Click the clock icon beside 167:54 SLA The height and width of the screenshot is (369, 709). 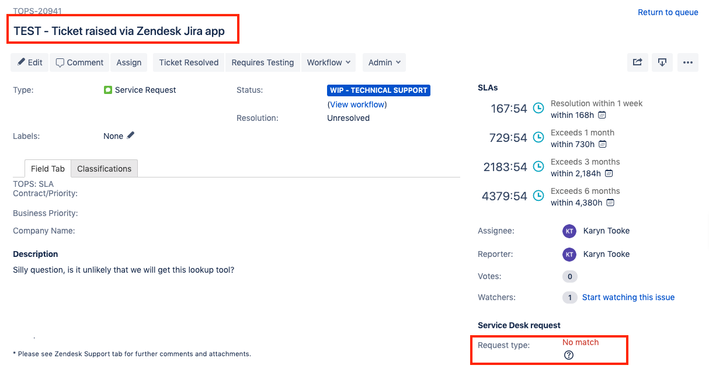pyautogui.click(x=538, y=108)
